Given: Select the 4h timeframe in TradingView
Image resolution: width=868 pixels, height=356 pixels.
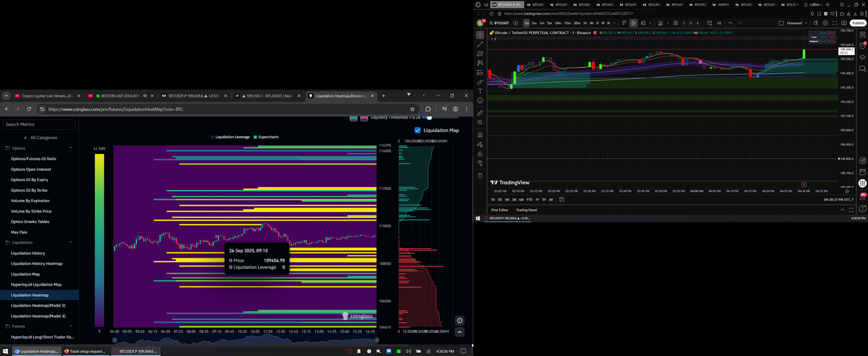Looking at the screenshot, I should tap(591, 23).
